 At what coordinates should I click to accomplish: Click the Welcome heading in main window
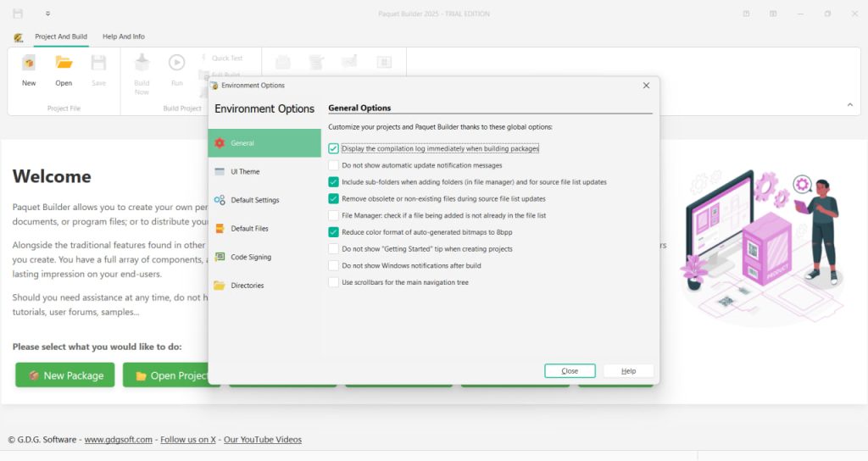pyautogui.click(x=52, y=176)
